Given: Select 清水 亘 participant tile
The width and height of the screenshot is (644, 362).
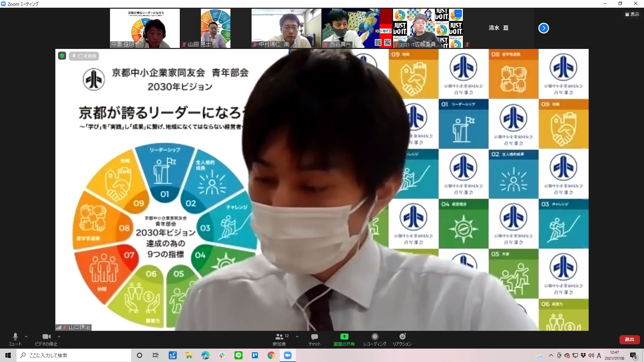Looking at the screenshot, I should point(498,28).
